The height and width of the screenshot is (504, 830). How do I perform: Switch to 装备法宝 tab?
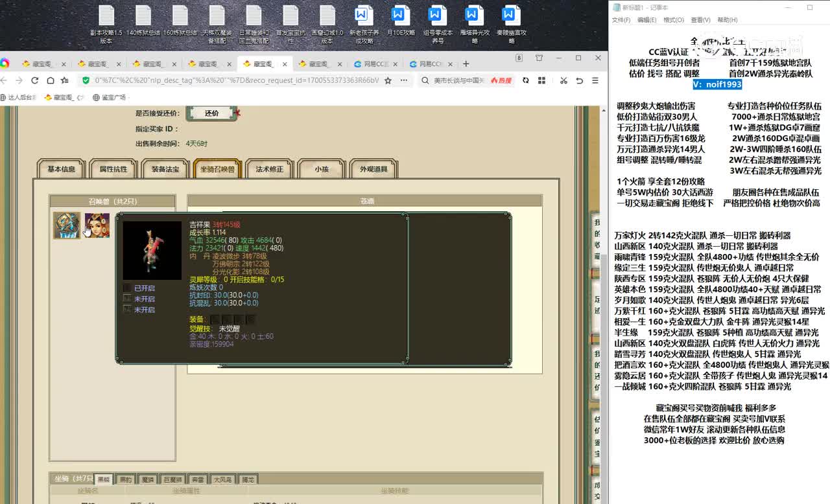165,169
